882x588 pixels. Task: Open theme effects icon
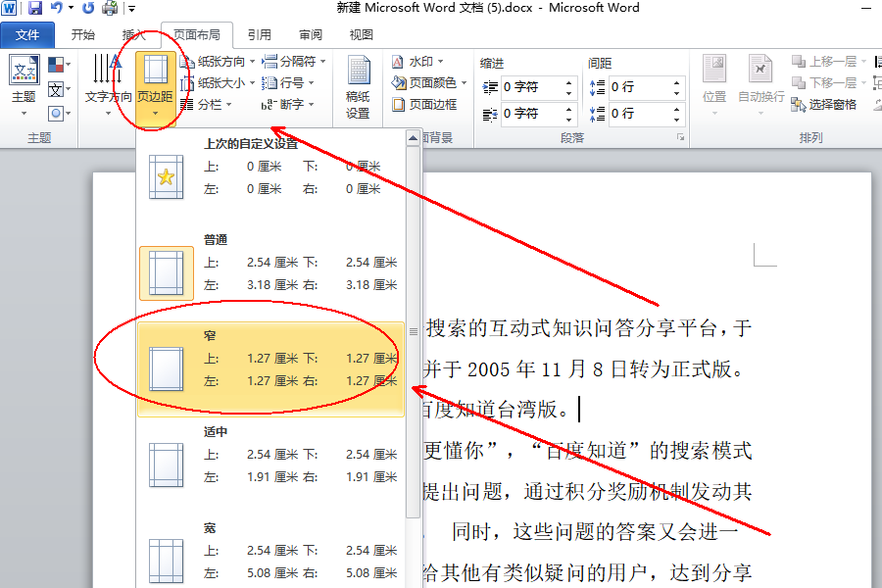click(59, 114)
